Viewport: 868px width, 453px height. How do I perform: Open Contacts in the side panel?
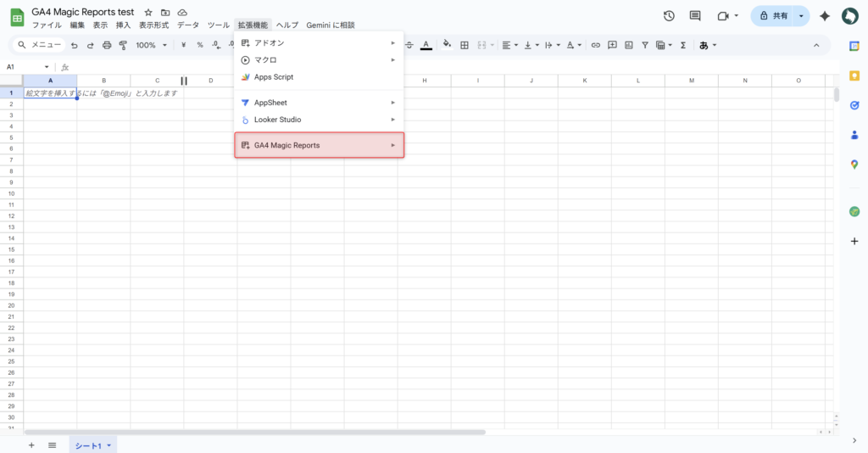pos(854,135)
